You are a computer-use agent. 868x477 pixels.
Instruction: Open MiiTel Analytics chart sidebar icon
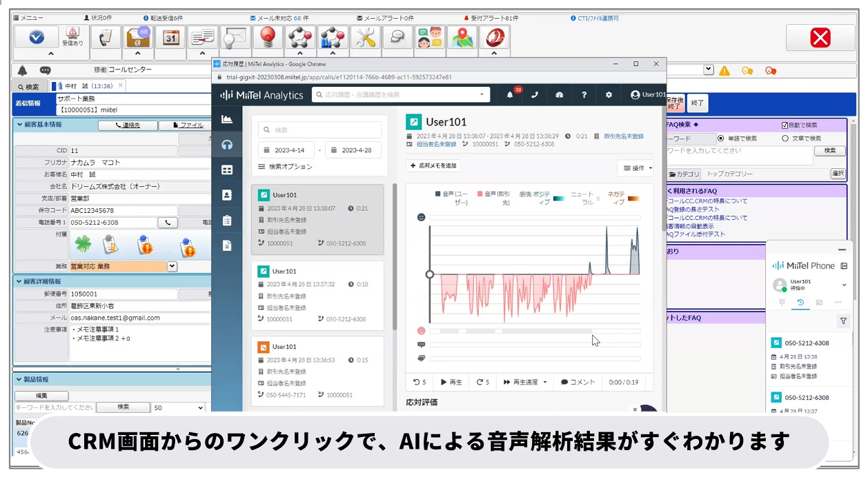coord(226,119)
